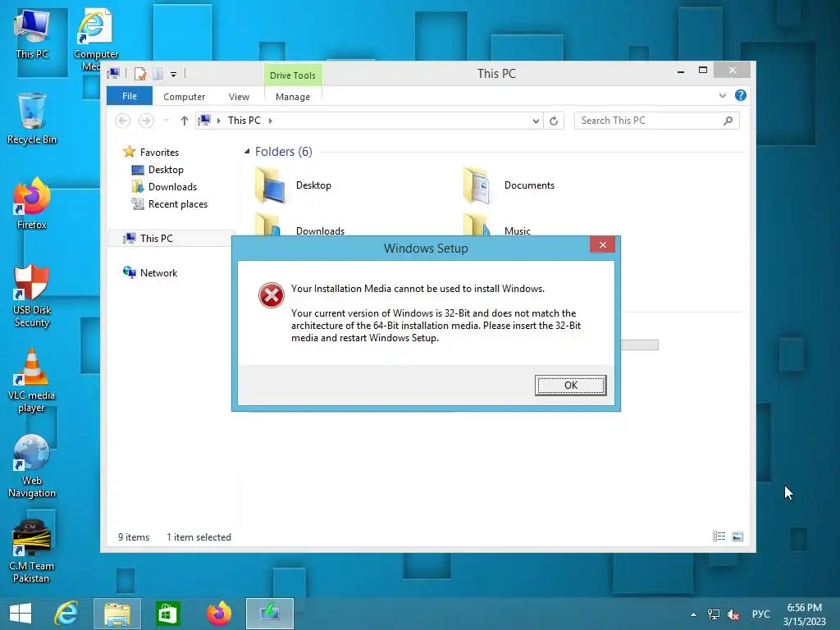
Task: Close the Windows Setup error dialog
Action: click(x=603, y=244)
